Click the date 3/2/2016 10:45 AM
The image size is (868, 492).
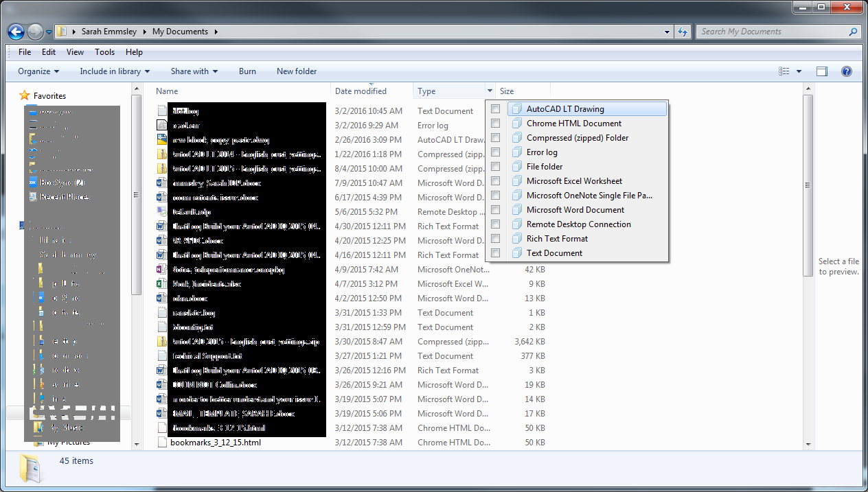[x=369, y=111]
